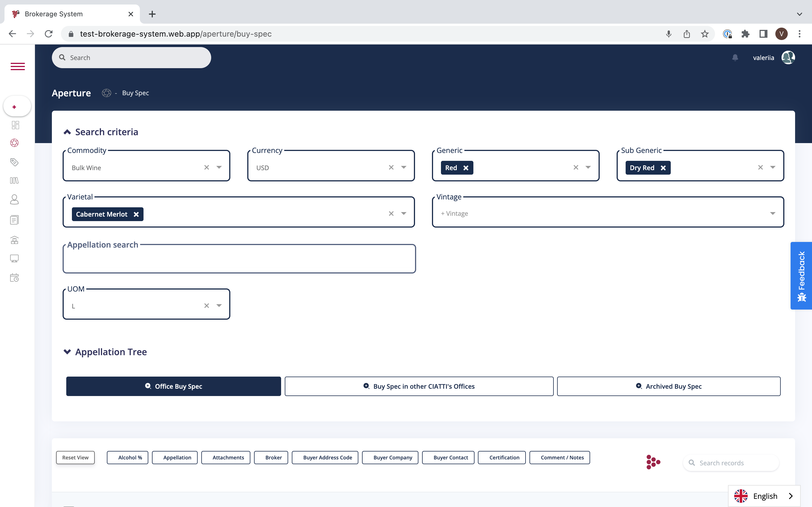Click the Aperture shutter sidebar icon

point(14,143)
